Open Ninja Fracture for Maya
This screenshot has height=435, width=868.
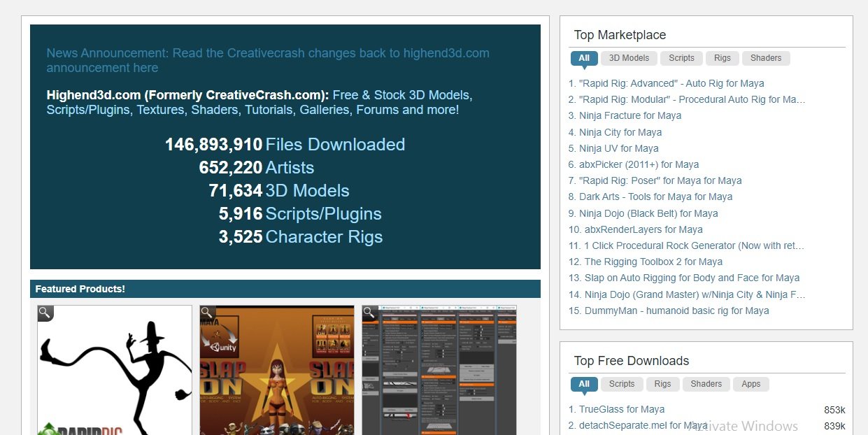(x=630, y=115)
